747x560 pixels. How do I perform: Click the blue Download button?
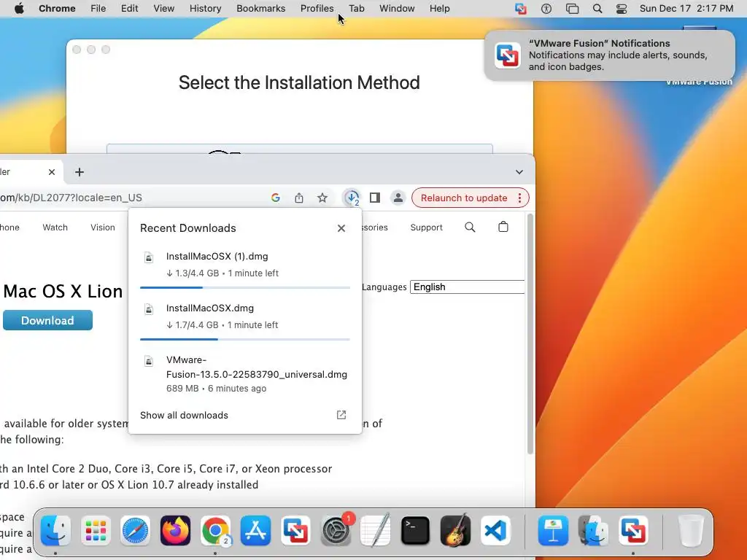(47, 321)
